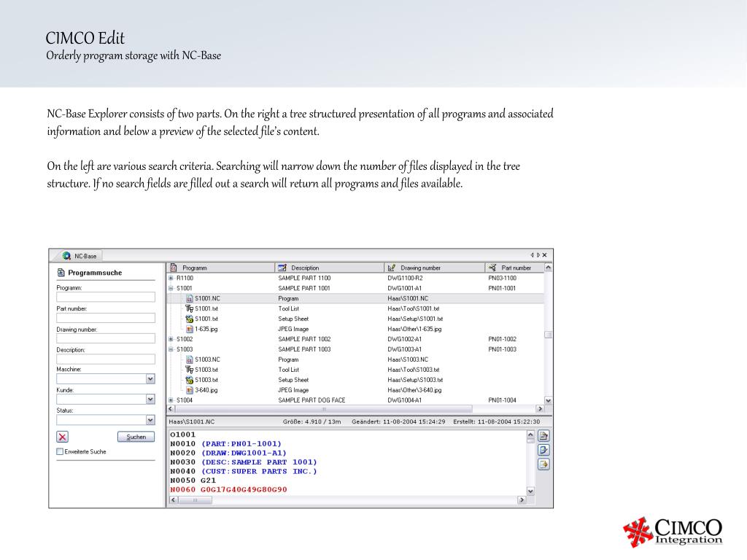
Task: Expand the S1002 tree node
Action: 171,339
